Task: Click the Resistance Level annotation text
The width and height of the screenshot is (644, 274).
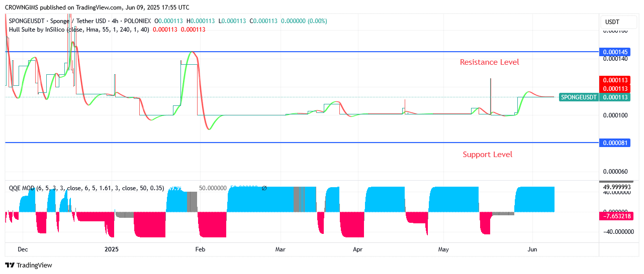Action: pos(489,62)
